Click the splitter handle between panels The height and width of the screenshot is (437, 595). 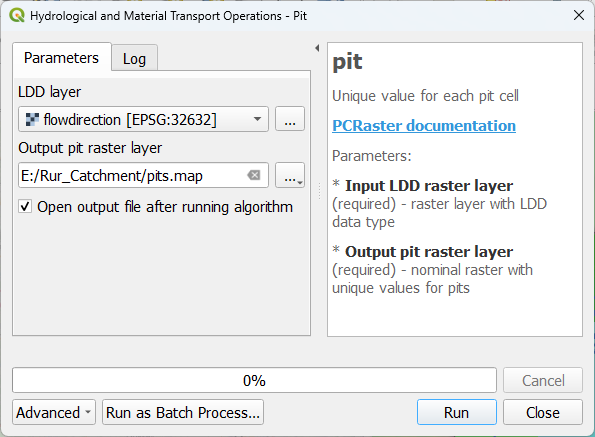319,191
